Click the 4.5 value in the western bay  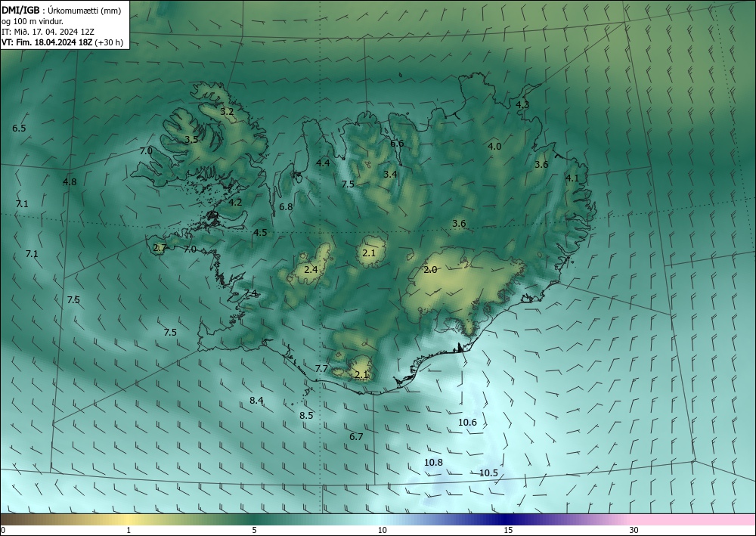(x=260, y=232)
